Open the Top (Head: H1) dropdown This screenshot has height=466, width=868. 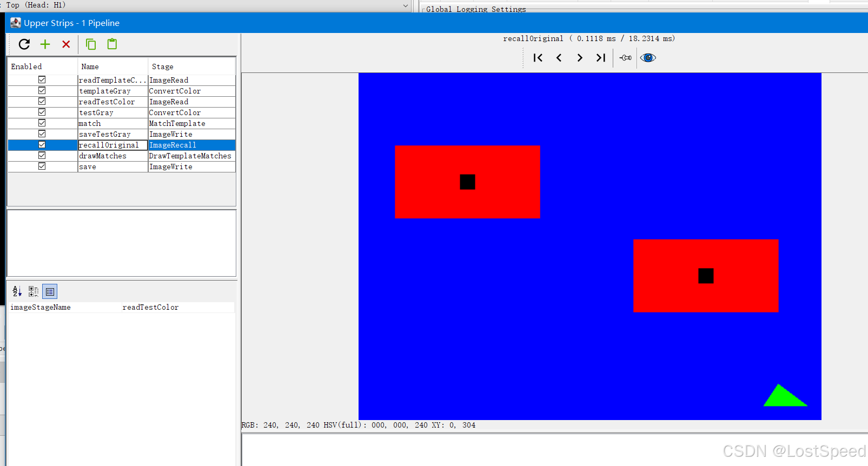pos(406,5)
